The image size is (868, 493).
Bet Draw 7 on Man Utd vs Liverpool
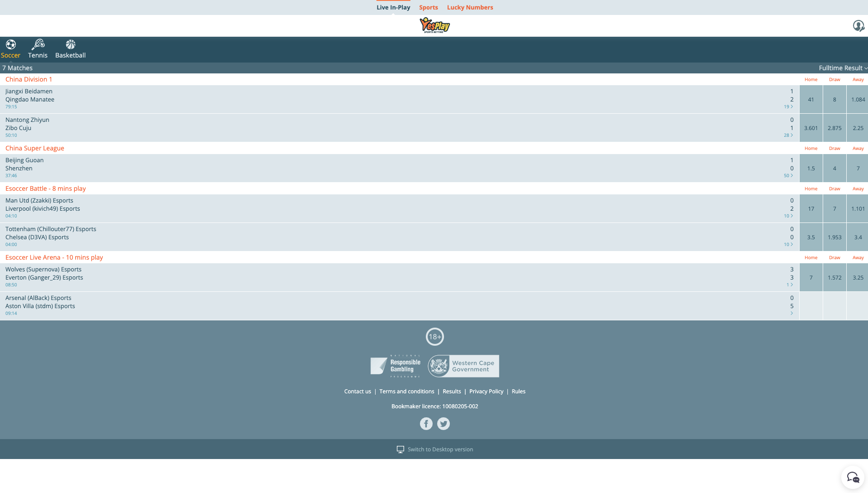coord(834,209)
